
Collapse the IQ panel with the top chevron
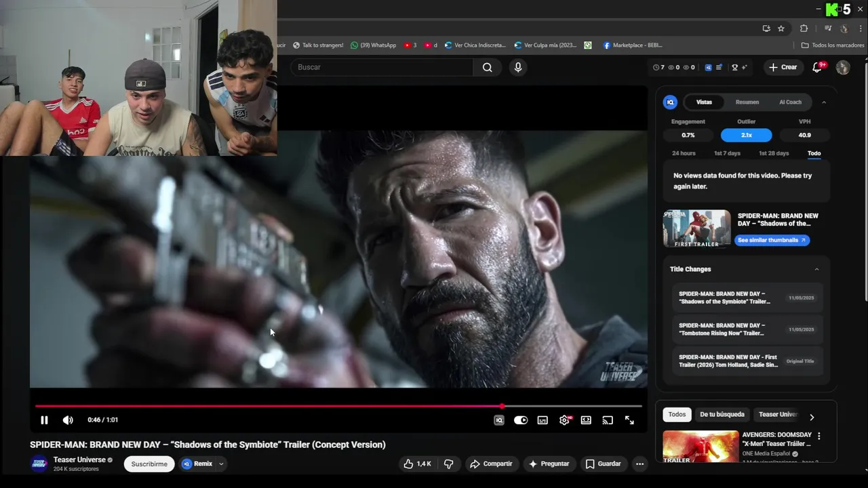[x=824, y=102]
